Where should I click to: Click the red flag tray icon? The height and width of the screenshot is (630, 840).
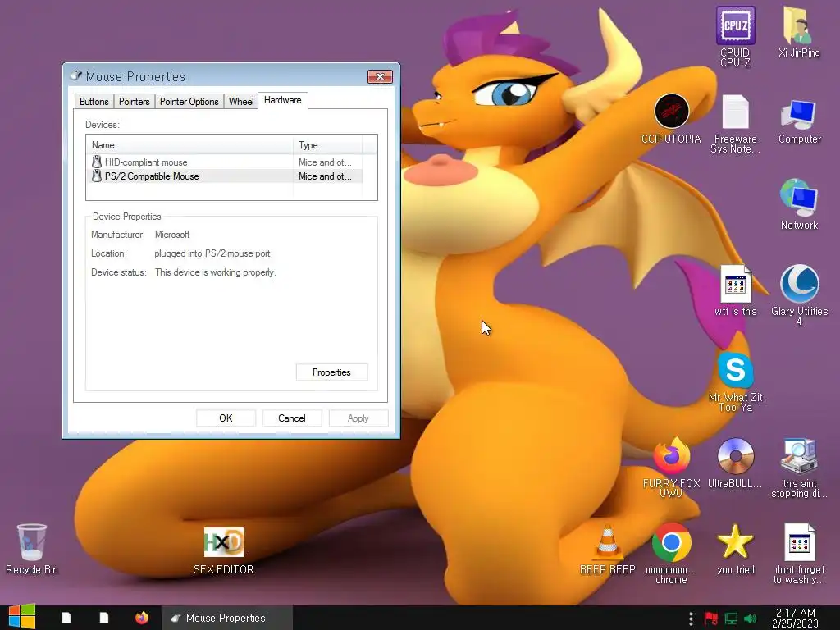coord(711,619)
